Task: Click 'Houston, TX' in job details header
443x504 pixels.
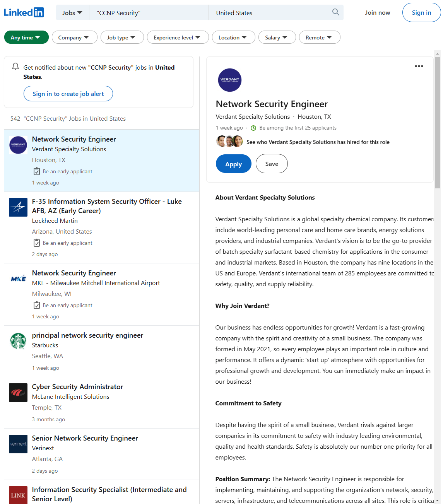Action: (314, 116)
